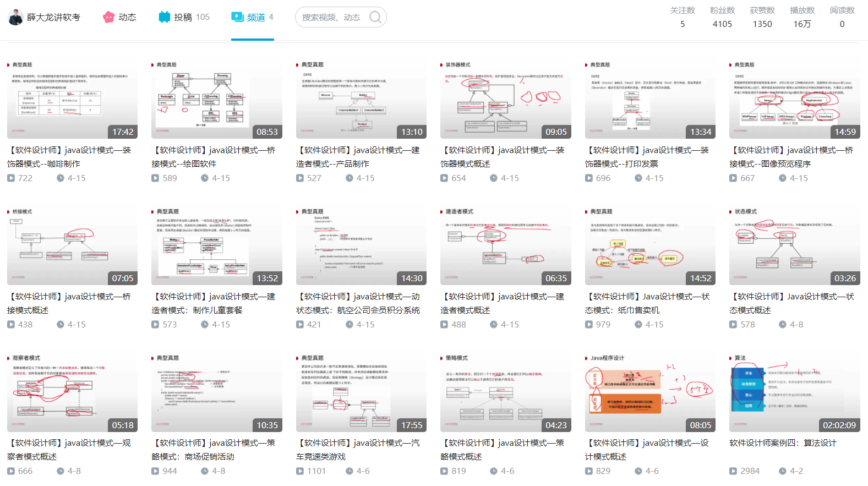The image size is (868, 486).
Task: Play the 05:18 观察者模式概述 thumbnail
Action: click(x=72, y=391)
